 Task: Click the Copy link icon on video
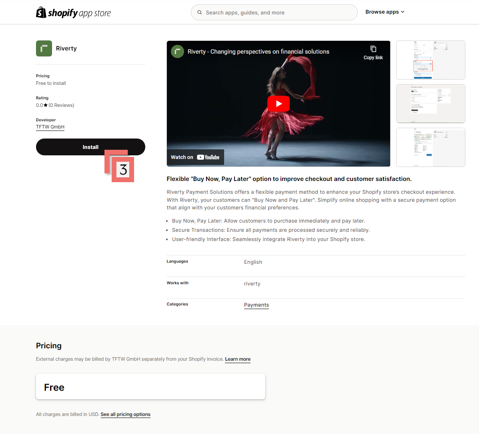(373, 49)
